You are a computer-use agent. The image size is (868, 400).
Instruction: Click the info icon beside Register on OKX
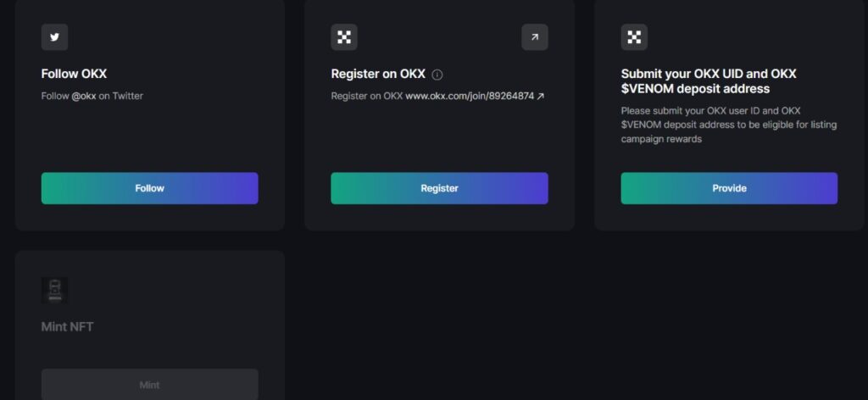tap(437, 75)
